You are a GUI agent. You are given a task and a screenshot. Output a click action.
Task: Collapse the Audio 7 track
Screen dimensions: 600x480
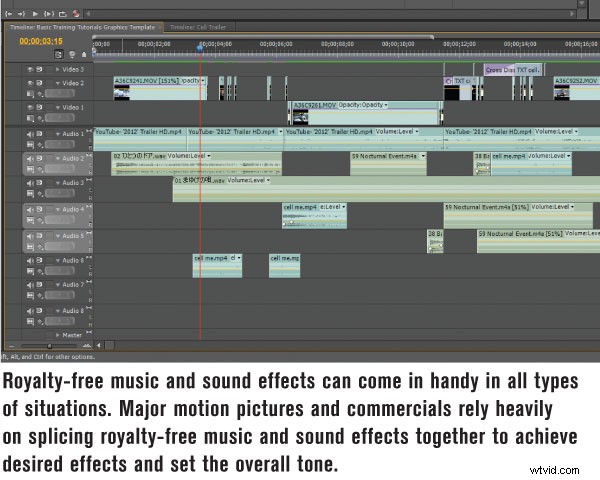(58, 285)
